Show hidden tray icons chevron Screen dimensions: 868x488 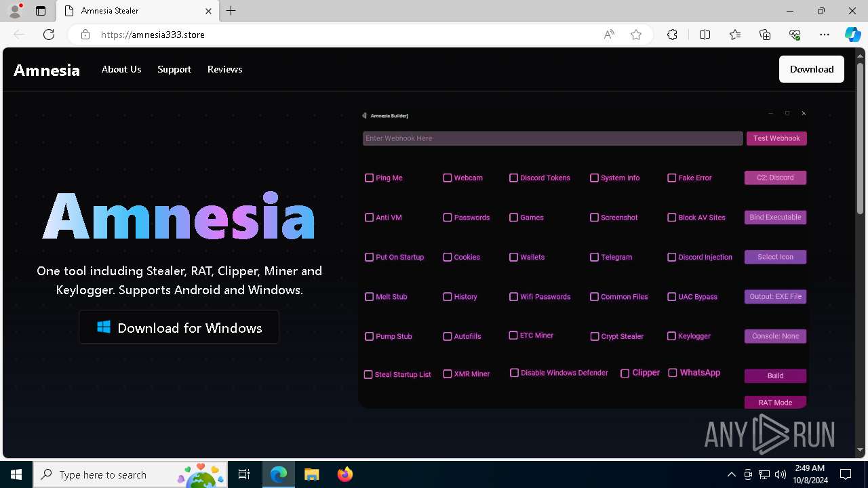(732, 474)
